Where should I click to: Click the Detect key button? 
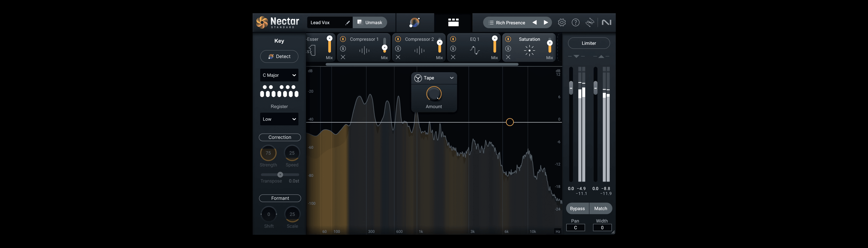click(279, 56)
